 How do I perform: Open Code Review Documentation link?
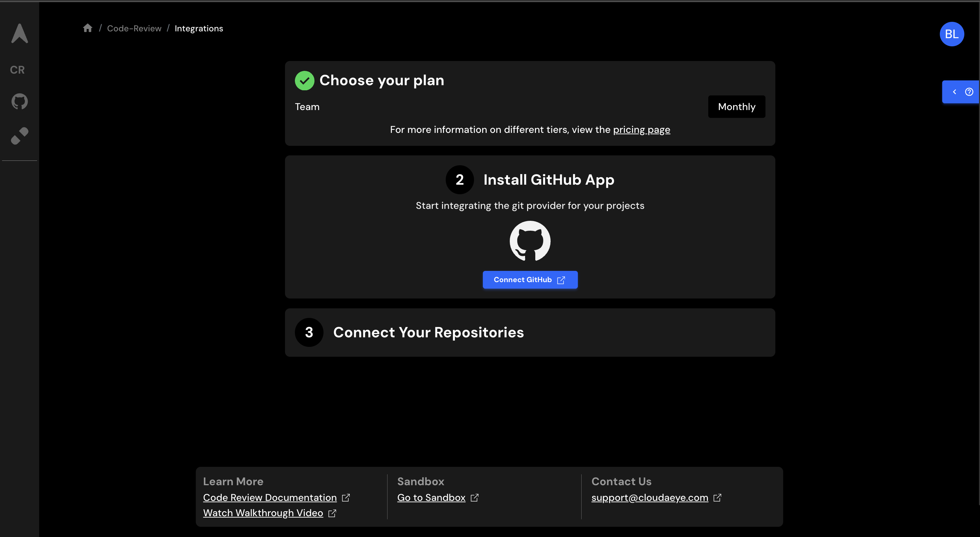coord(270,497)
